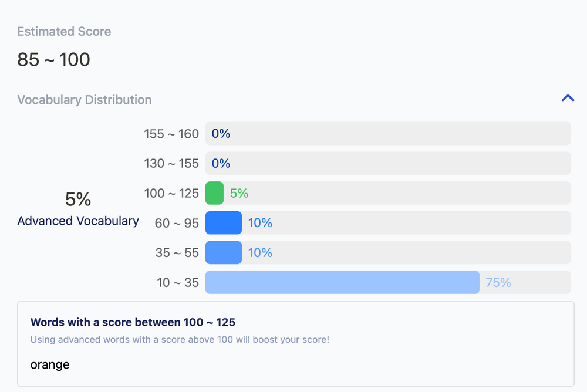The width and height of the screenshot is (587, 392).
Task: Click the large 5% advanced vocabulary figure
Action: click(x=78, y=200)
